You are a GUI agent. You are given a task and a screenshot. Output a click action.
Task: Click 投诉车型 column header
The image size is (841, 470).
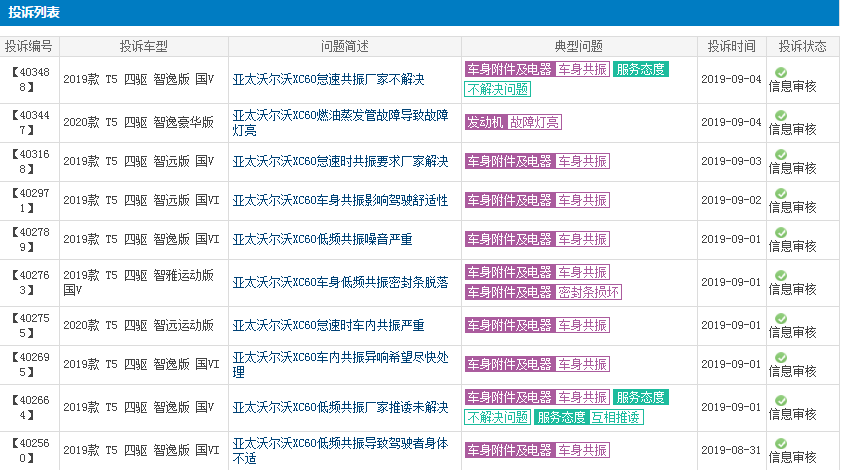click(x=144, y=47)
